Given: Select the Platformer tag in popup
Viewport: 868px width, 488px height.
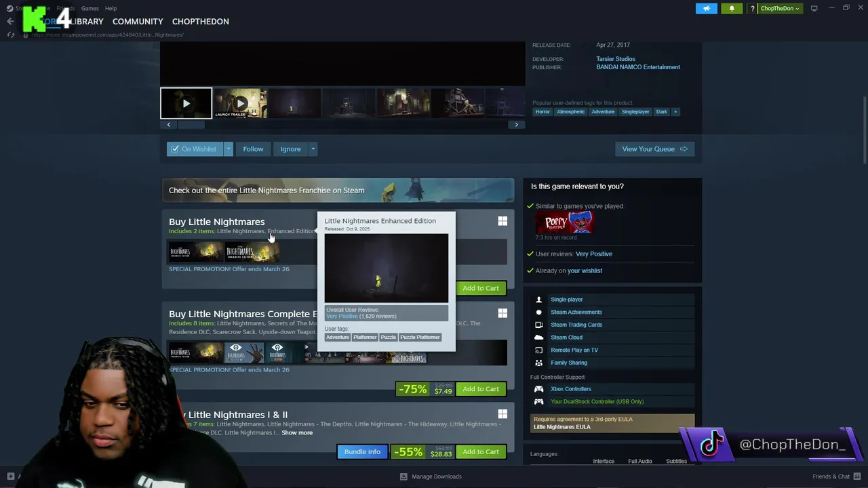Looking at the screenshot, I should coord(365,338).
